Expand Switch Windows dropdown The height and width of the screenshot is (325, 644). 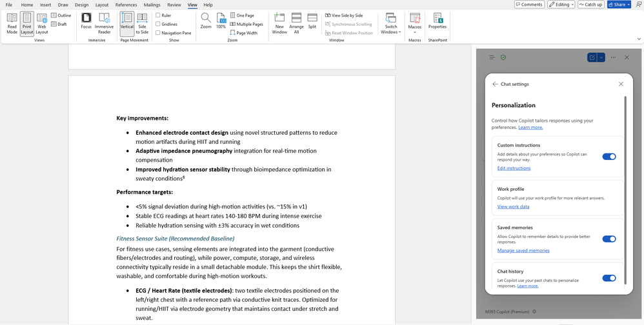(x=390, y=23)
